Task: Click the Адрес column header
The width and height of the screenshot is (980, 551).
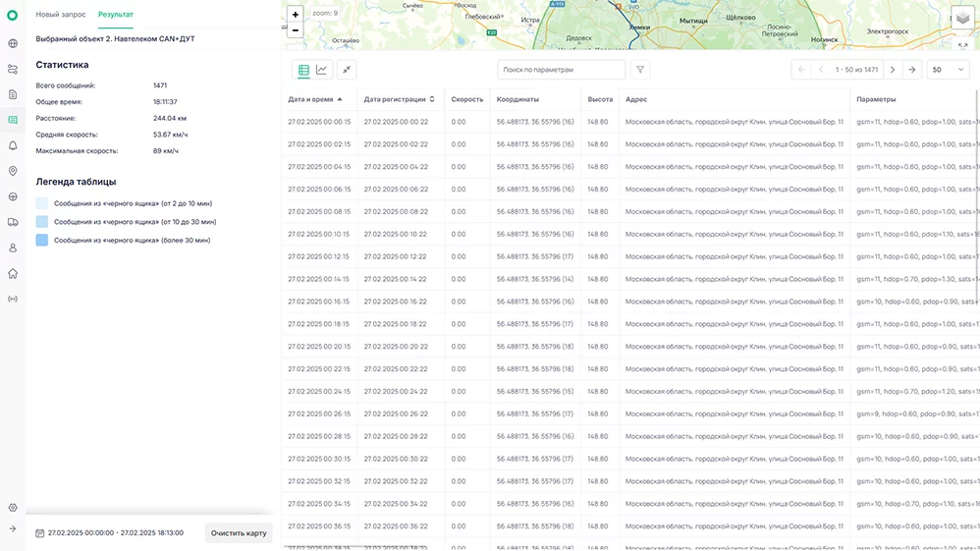Action: coord(636,99)
